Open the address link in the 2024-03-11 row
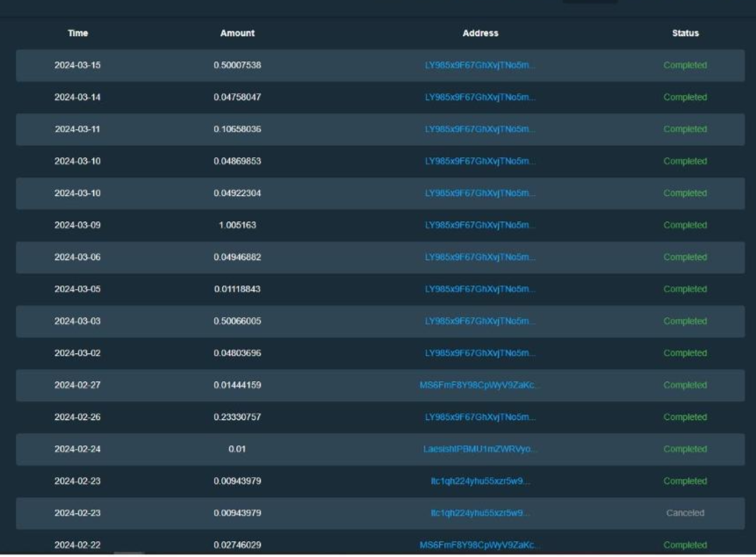The height and width of the screenshot is (557, 756). point(479,129)
